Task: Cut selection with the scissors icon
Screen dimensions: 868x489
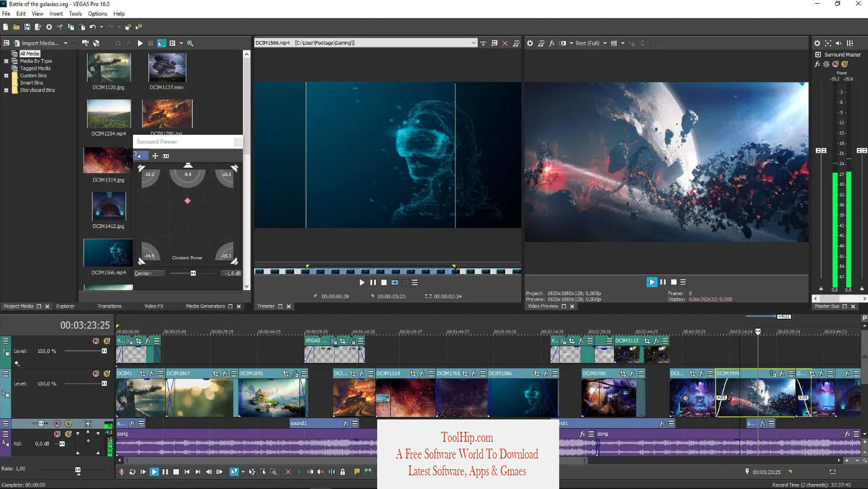Action: (x=60, y=27)
